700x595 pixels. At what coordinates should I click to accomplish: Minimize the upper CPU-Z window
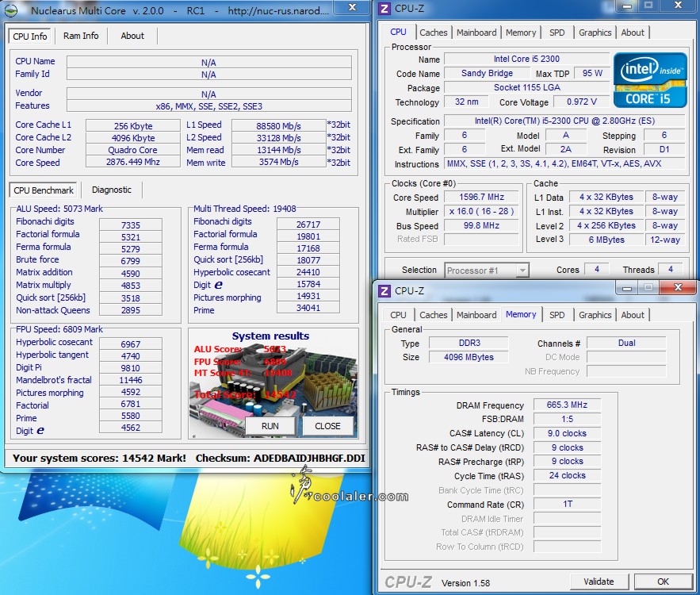point(627,6)
